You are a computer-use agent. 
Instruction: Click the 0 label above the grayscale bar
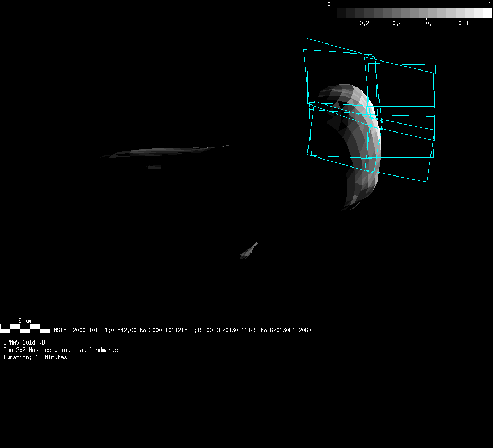(329, 4)
